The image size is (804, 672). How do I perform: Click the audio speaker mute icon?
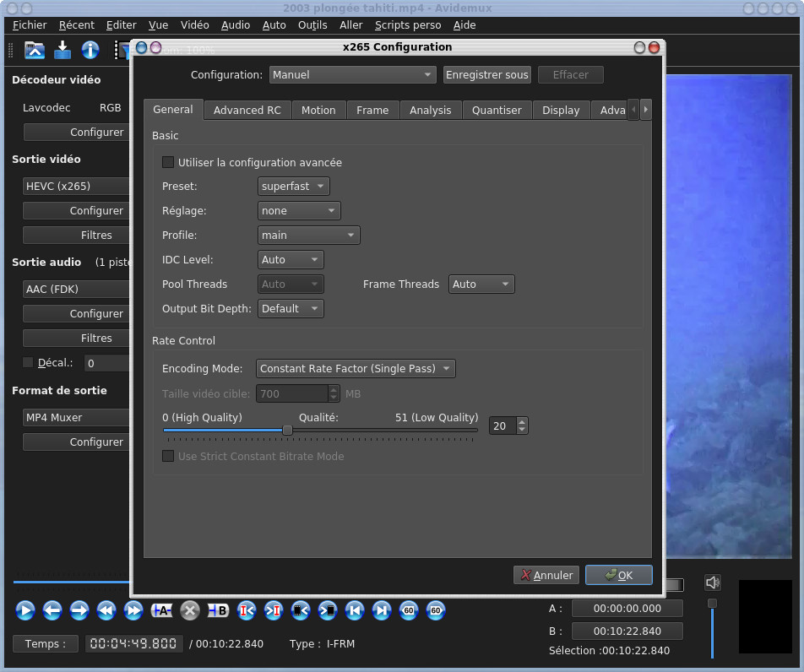click(713, 583)
